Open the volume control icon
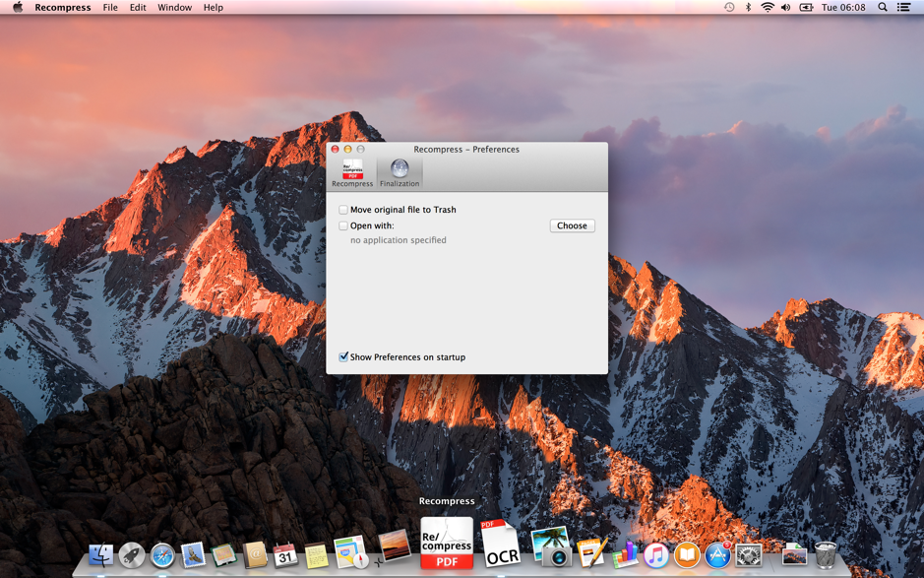Screen dimensions: 924x578 [785, 7]
